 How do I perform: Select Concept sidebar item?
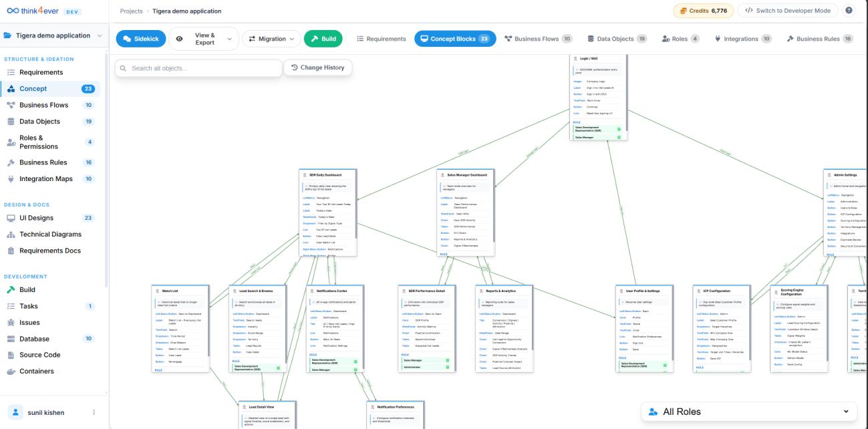[x=51, y=89]
